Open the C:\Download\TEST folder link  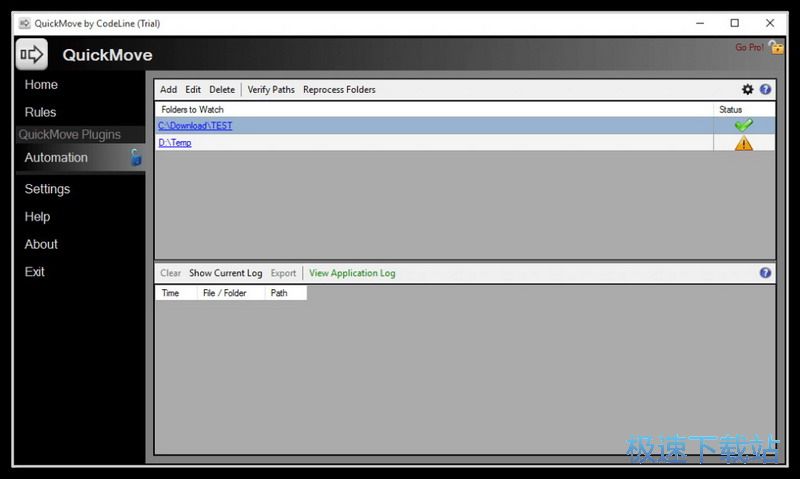[x=195, y=126]
